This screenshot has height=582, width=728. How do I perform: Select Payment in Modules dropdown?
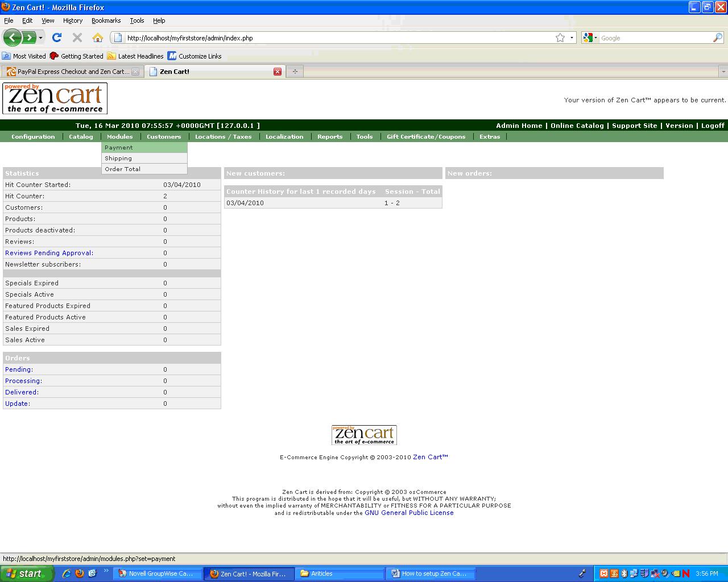pos(144,148)
